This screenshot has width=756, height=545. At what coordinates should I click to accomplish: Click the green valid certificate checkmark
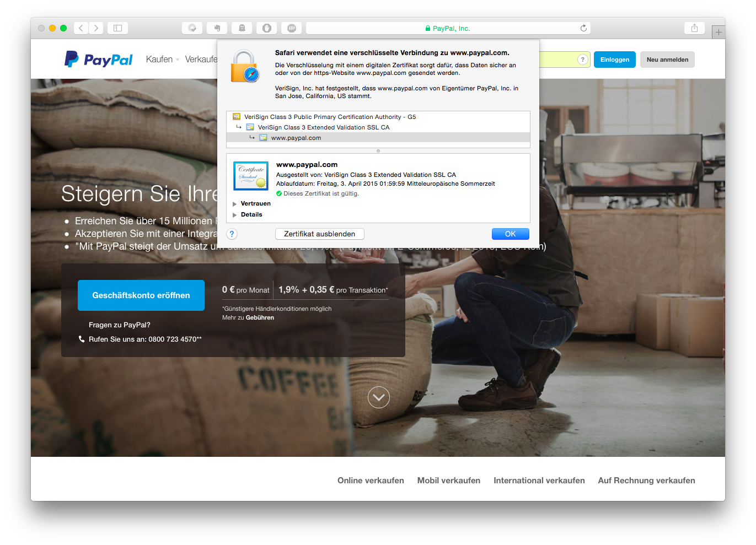[279, 193]
